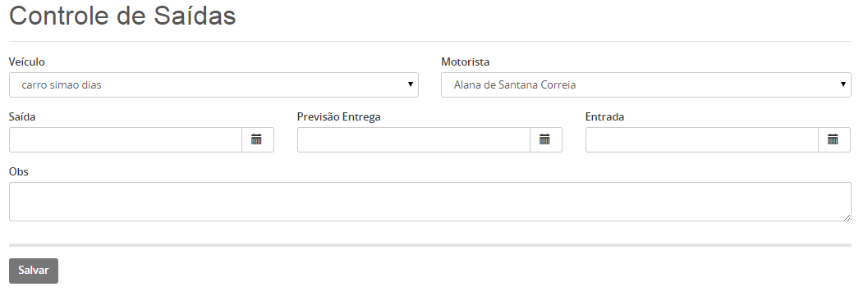Focus the Entrada date input field
This screenshot has height=296, width=868.
(702, 139)
